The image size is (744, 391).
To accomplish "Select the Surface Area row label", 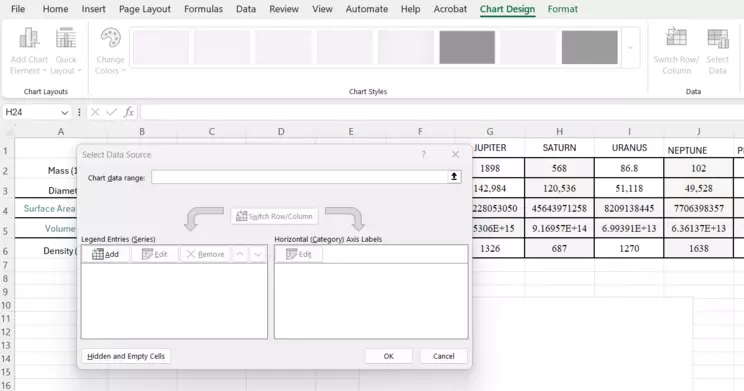I will pyautogui.click(x=49, y=208).
